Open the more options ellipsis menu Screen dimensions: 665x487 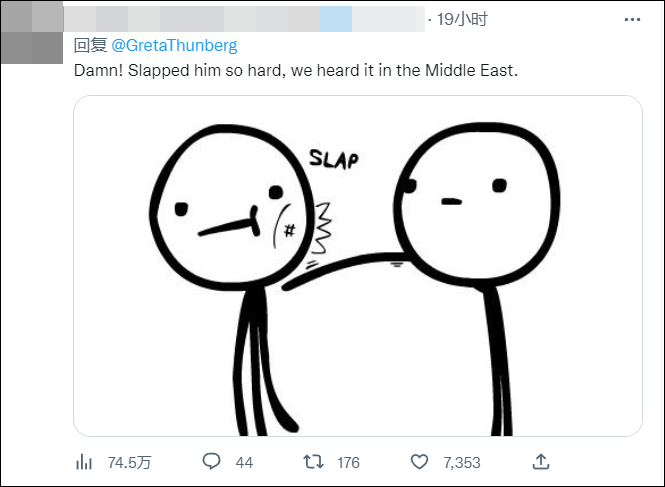pos(632,19)
